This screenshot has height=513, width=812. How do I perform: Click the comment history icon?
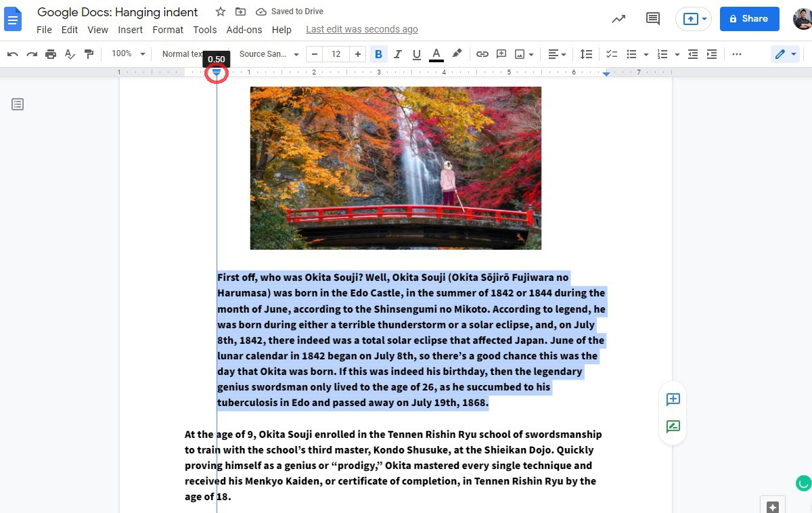[652, 19]
